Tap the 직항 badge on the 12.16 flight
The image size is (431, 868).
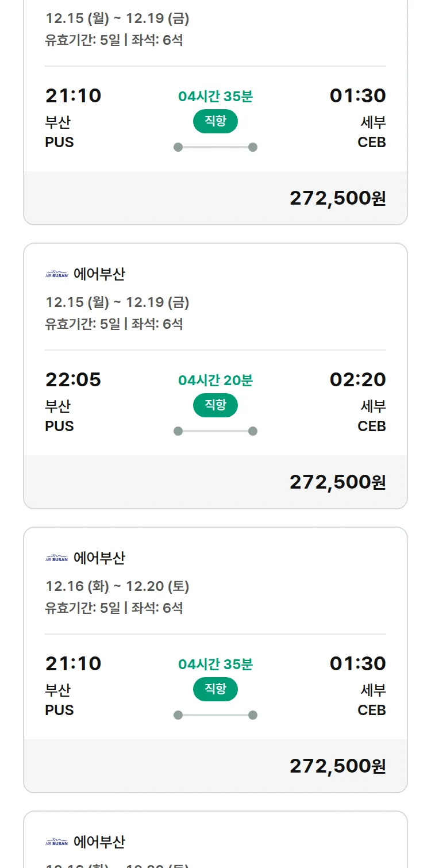click(215, 689)
